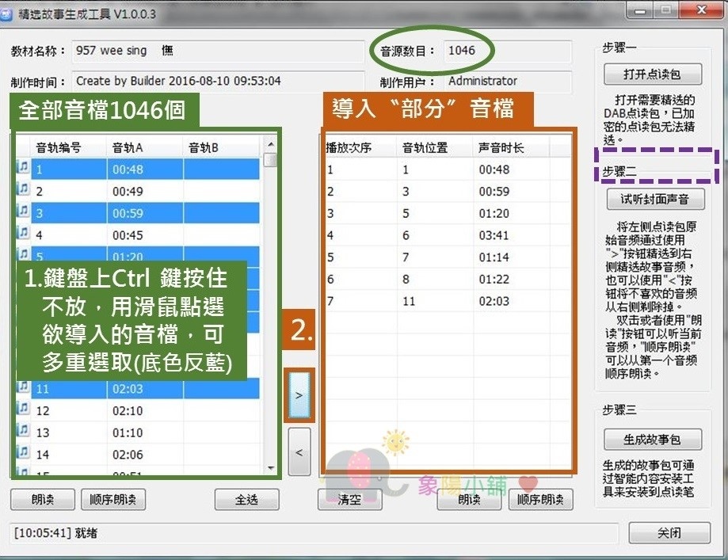Viewport: 728px width, 560px height.
Task: Sort by the 音轨B column header
Action: [221, 147]
